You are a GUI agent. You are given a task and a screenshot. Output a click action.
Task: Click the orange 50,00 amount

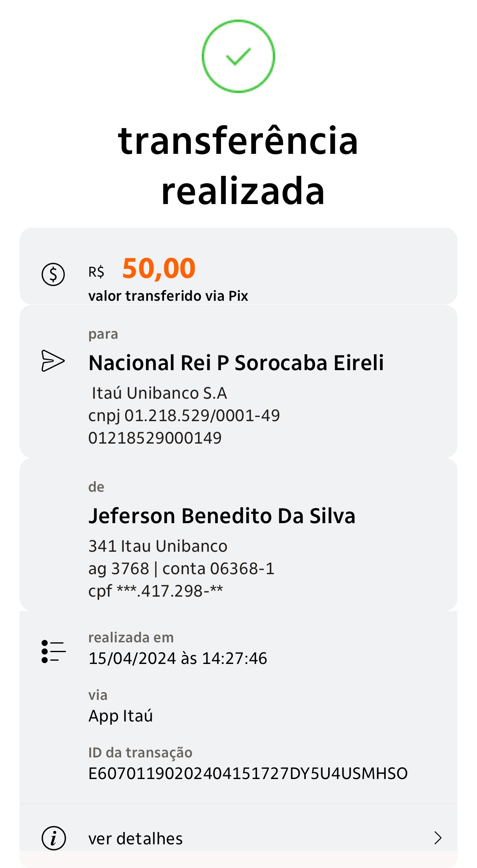[x=159, y=269]
